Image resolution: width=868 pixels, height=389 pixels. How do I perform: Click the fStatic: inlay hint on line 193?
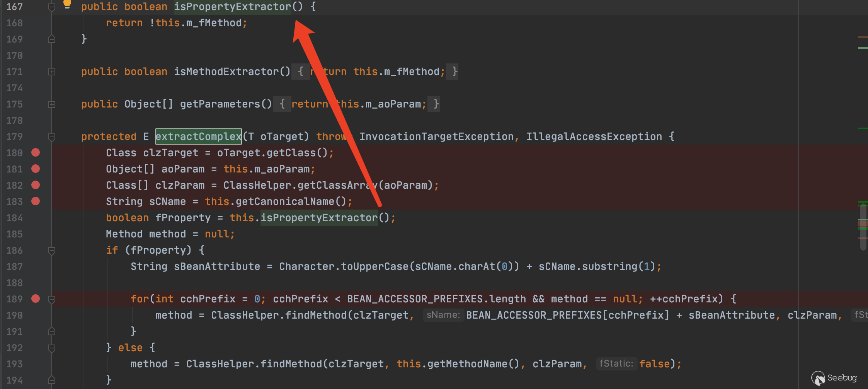(x=616, y=364)
